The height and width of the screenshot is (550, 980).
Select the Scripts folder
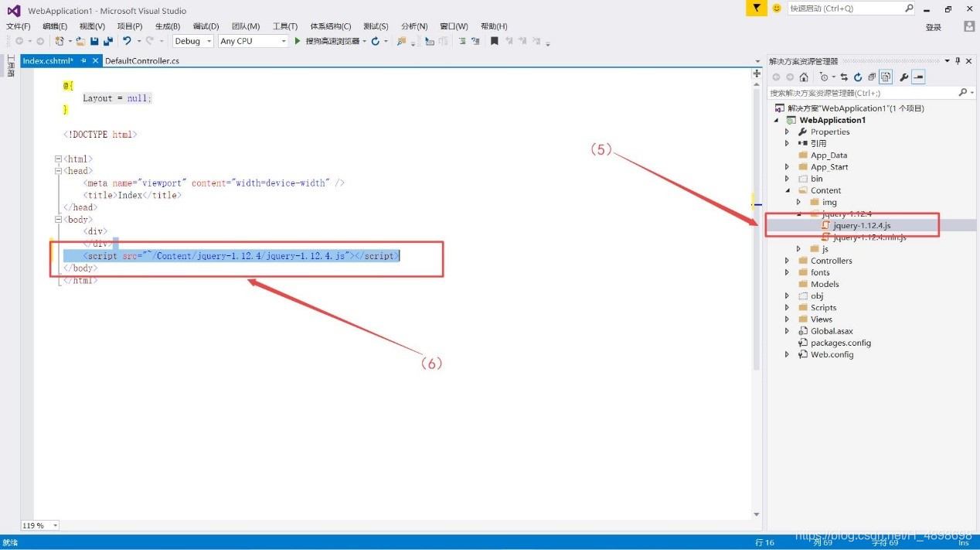click(x=823, y=308)
